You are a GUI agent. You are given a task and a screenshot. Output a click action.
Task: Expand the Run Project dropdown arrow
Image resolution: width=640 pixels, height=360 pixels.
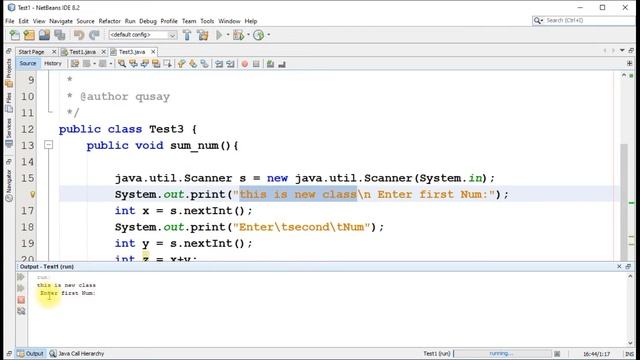(x=228, y=35)
